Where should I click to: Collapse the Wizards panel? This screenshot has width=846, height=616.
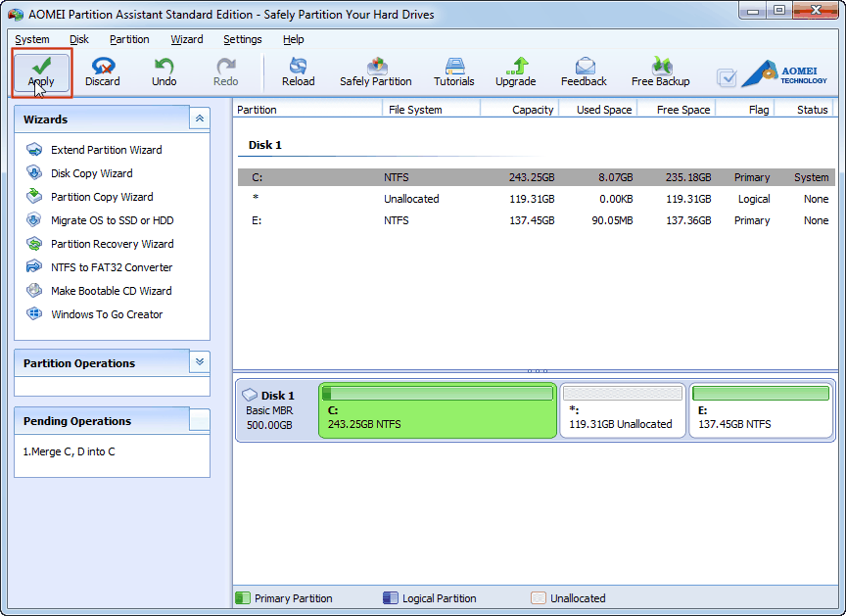(200, 118)
